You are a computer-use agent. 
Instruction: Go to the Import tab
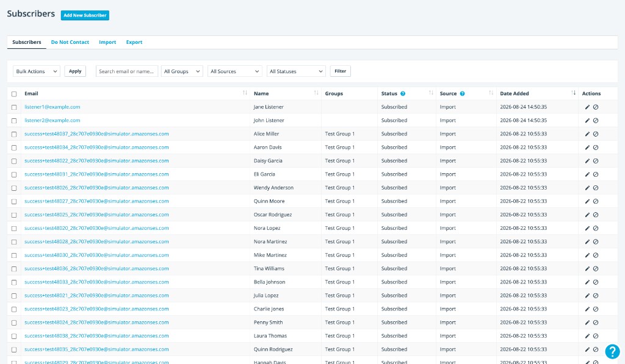107,42
